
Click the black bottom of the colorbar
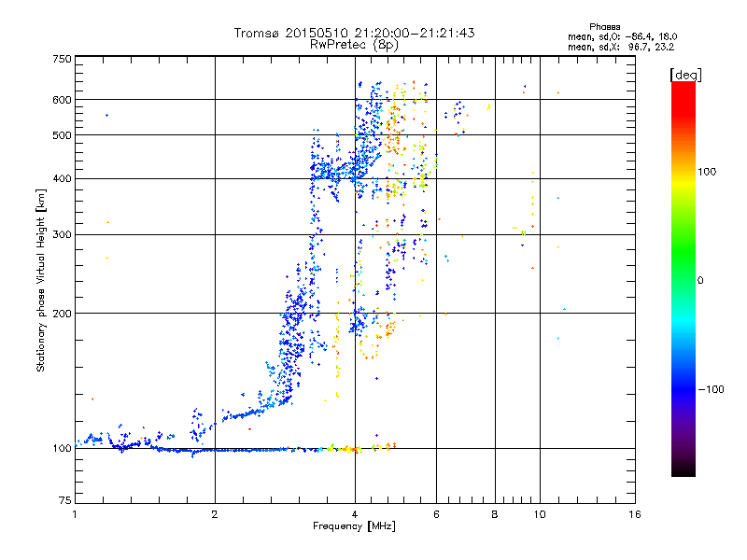click(684, 470)
